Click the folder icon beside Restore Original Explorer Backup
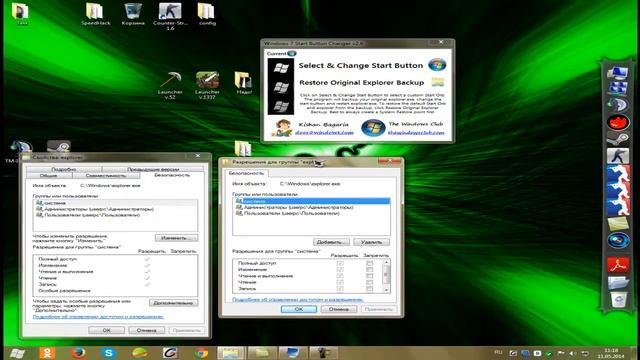The height and width of the screenshot is (360, 640). pos(438,82)
